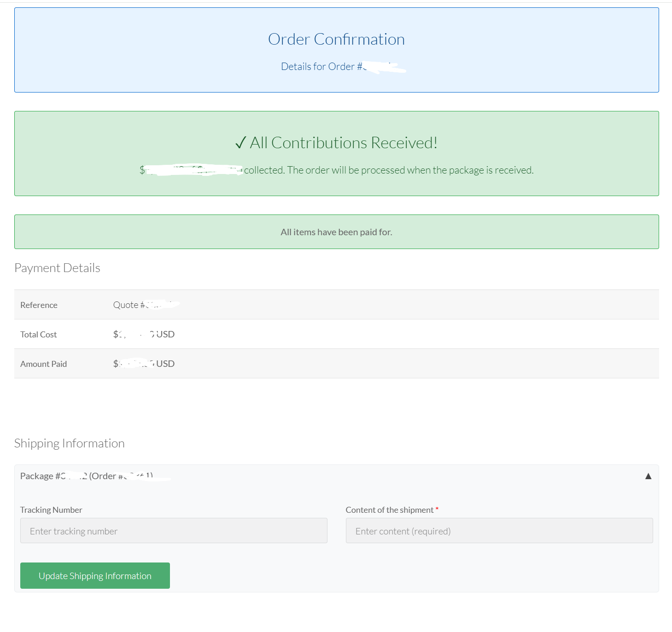Click the Reference row label

click(39, 305)
